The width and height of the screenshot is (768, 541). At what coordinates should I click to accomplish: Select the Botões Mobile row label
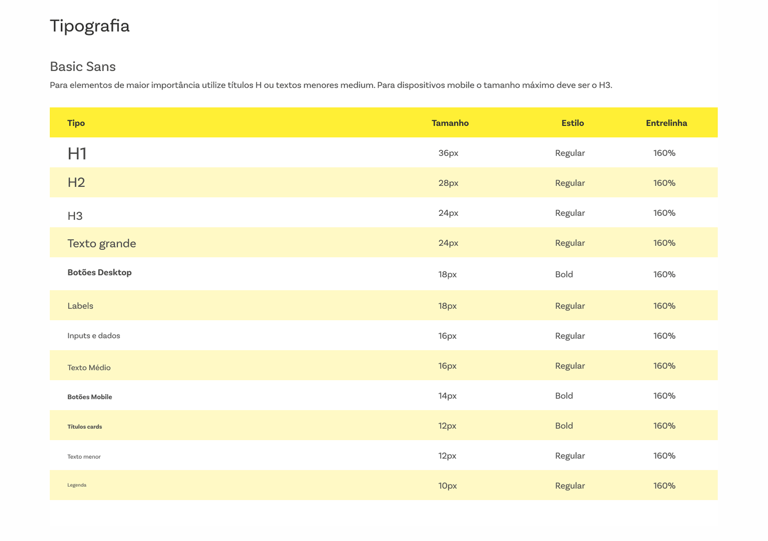click(x=89, y=397)
